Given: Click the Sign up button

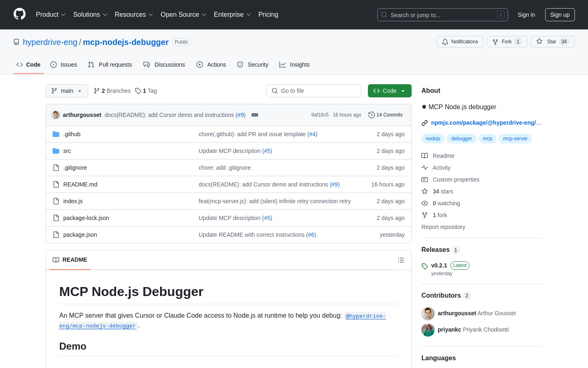Looking at the screenshot, I should click(x=560, y=15).
